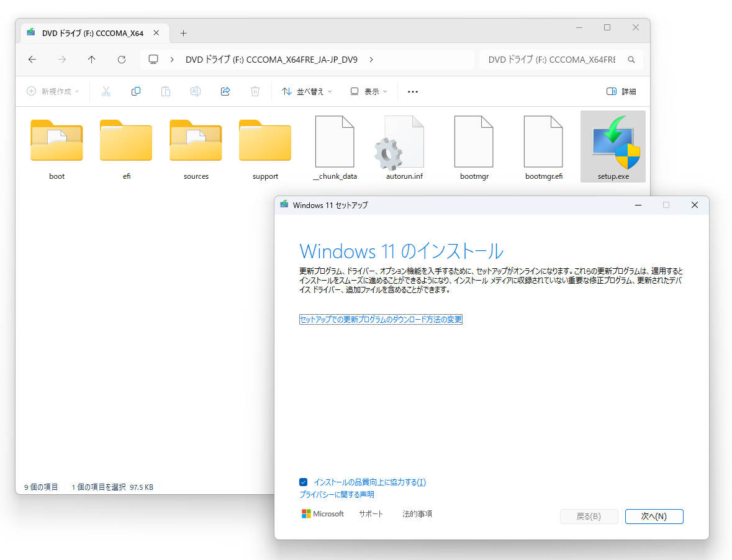Select the Rename icon
732x560 pixels.
pyautogui.click(x=195, y=91)
